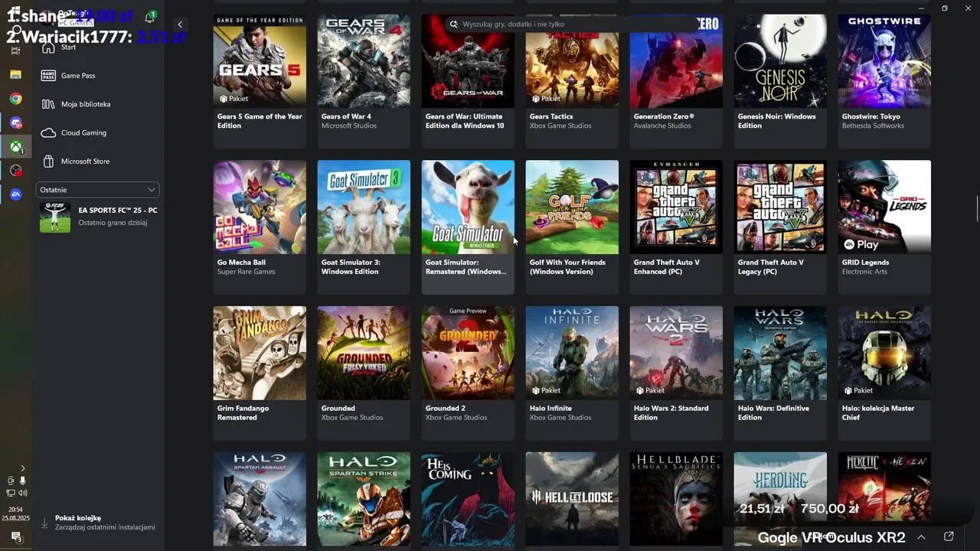980x551 pixels.
Task: Click the network tray icon
Action: tap(11, 493)
